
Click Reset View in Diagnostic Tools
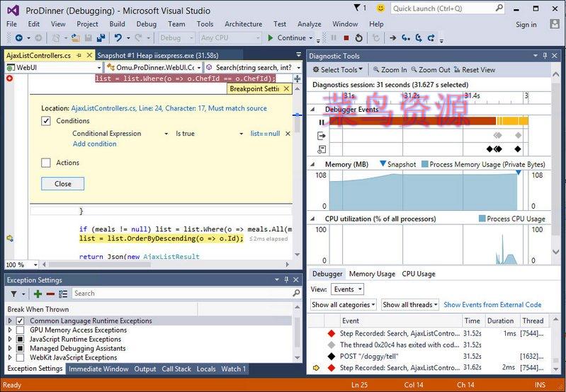coord(475,69)
